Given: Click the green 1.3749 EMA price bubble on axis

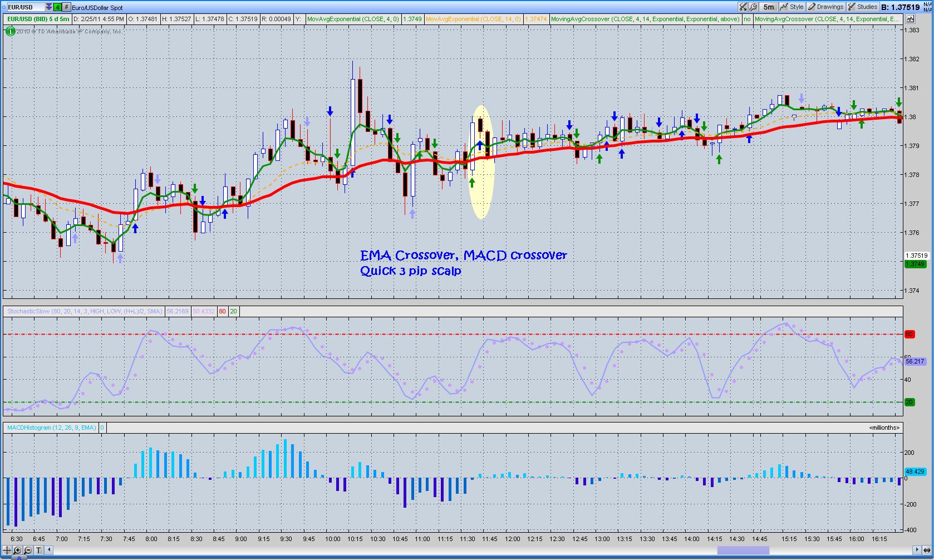Looking at the screenshot, I should [915, 264].
